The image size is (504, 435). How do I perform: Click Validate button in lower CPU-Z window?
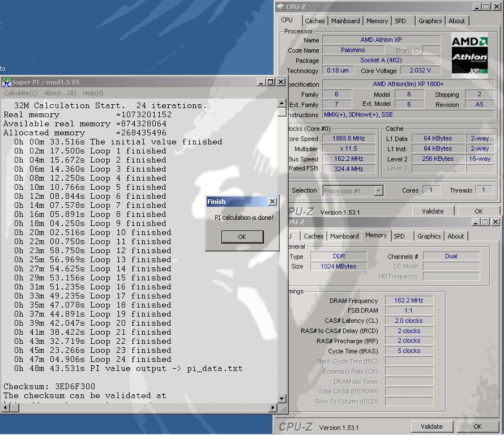(432, 427)
